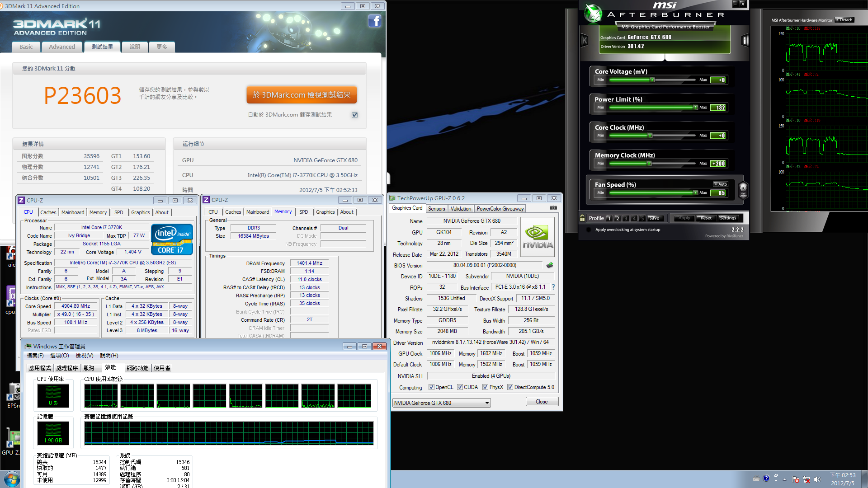Open PowerColor Giveaway tab in GPU-Z
Image resolution: width=868 pixels, height=488 pixels.
[x=500, y=209]
